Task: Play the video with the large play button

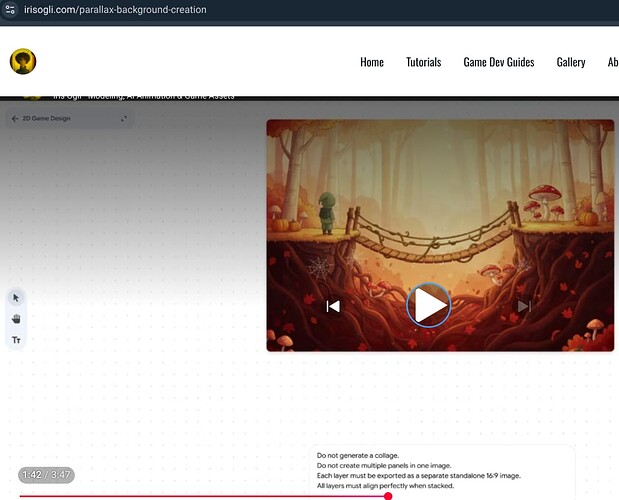Action: coord(429,305)
